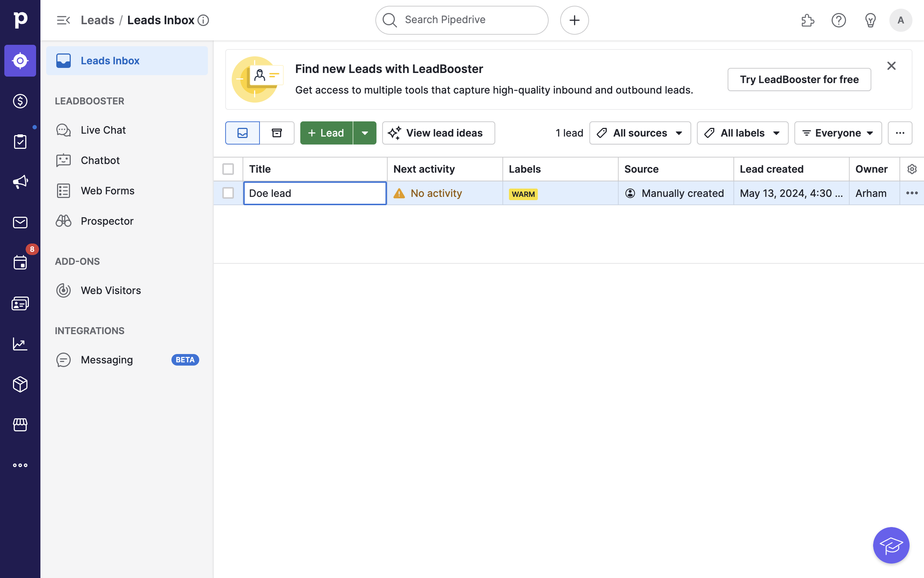This screenshot has height=578, width=924.
Task: Click the green add Lead button
Action: coord(326,133)
